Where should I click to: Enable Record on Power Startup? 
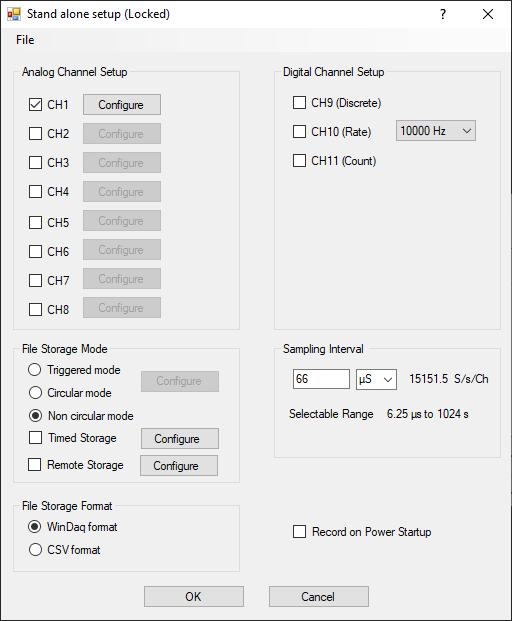(x=299, y=531)
